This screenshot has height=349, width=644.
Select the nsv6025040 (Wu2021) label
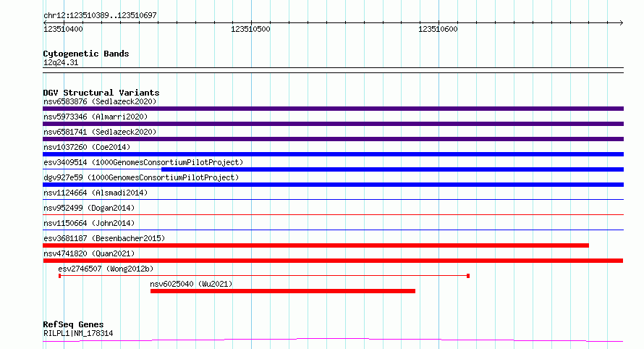[x=191, y=284]
